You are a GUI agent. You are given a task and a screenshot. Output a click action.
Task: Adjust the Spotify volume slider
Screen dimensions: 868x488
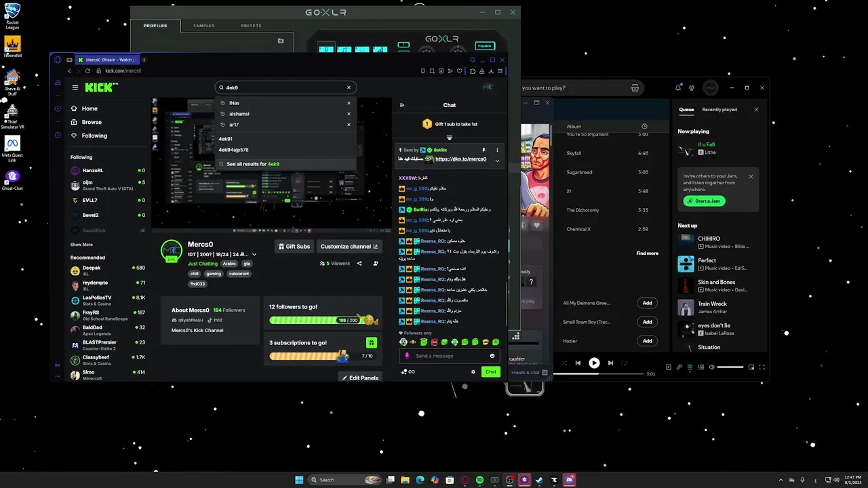730,367
